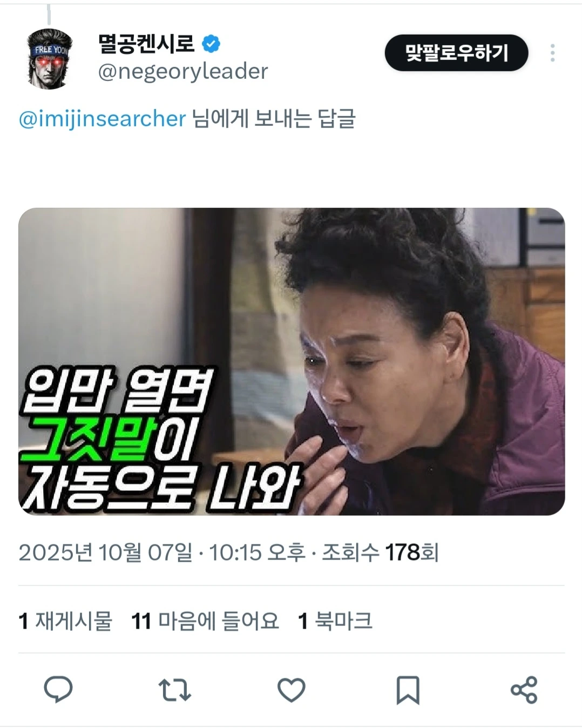Bookmark the post with ribbon icon

click(408, 690)
